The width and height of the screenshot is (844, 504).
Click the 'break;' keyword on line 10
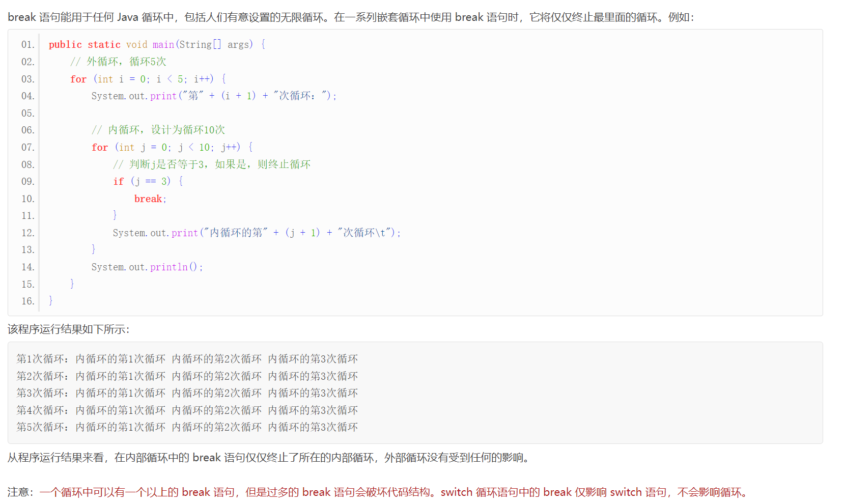tap(150, 199)
